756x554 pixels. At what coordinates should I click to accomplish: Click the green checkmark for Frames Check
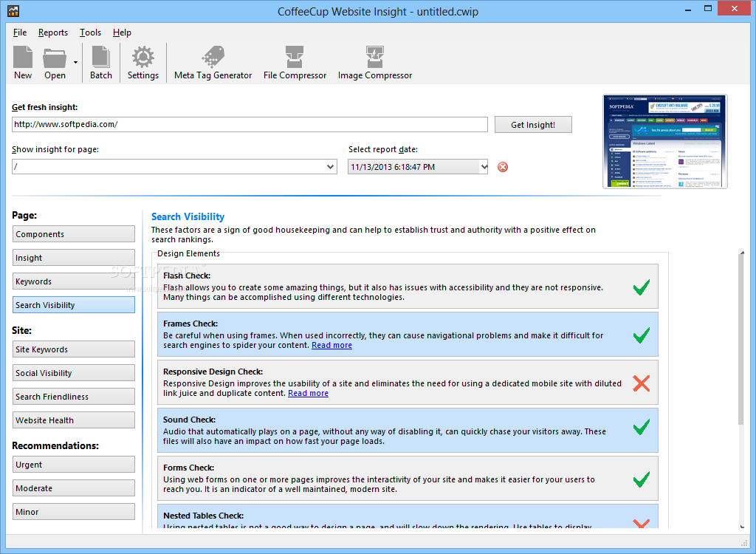pos(642,335)
